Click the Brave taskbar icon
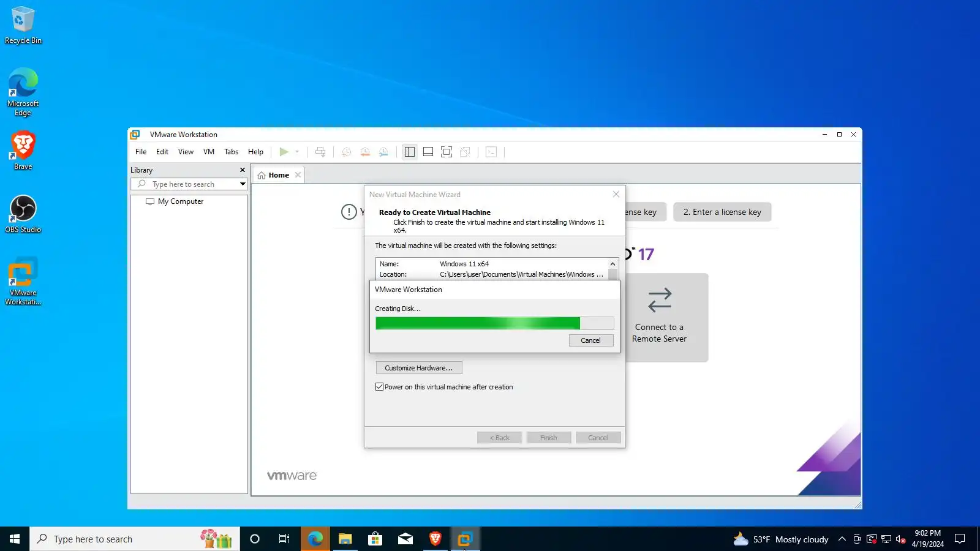This screenshot has width=980, height=551. (435, 539)
